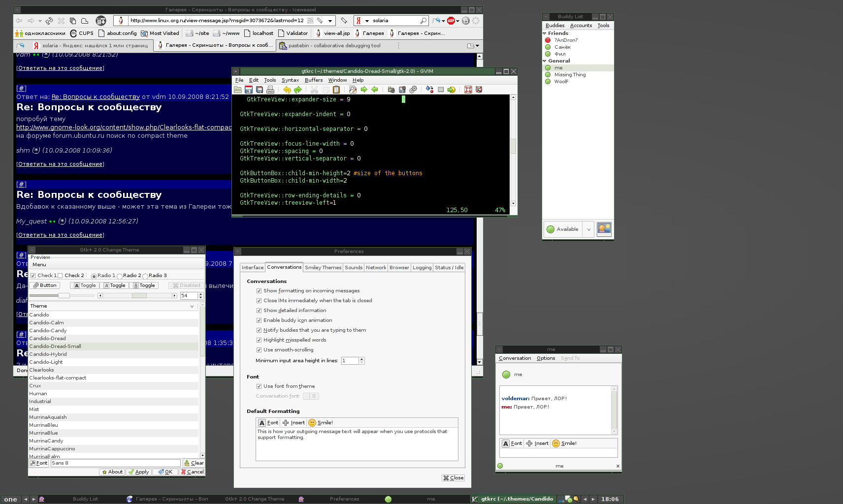Open the Accounts menu in Buddy List
The height and width of the screenshot is (504, 843).
581,26
